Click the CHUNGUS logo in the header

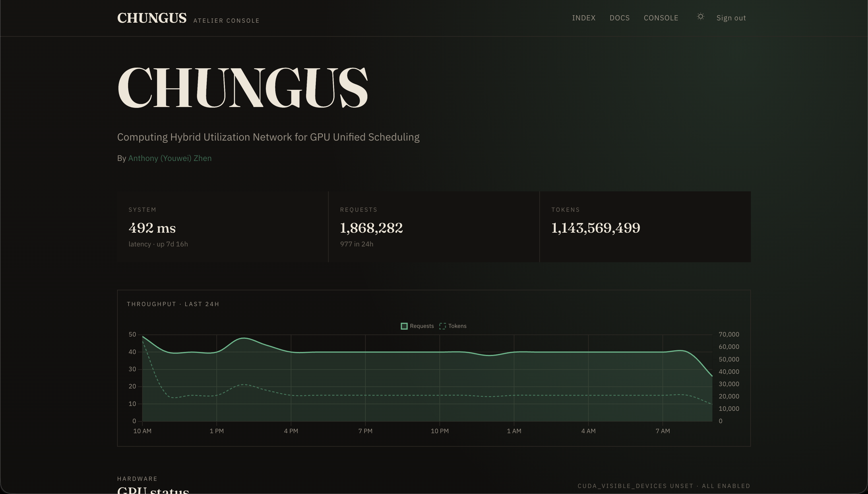coord(152,18)
